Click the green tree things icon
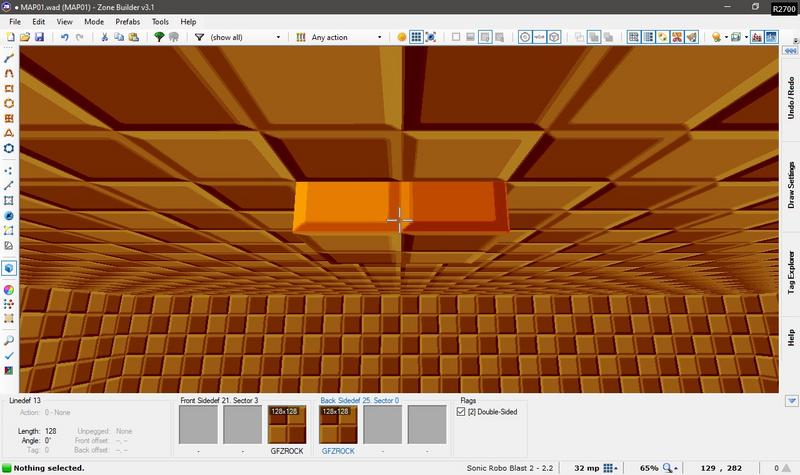 pyautogui.click(x=159, y=37)
